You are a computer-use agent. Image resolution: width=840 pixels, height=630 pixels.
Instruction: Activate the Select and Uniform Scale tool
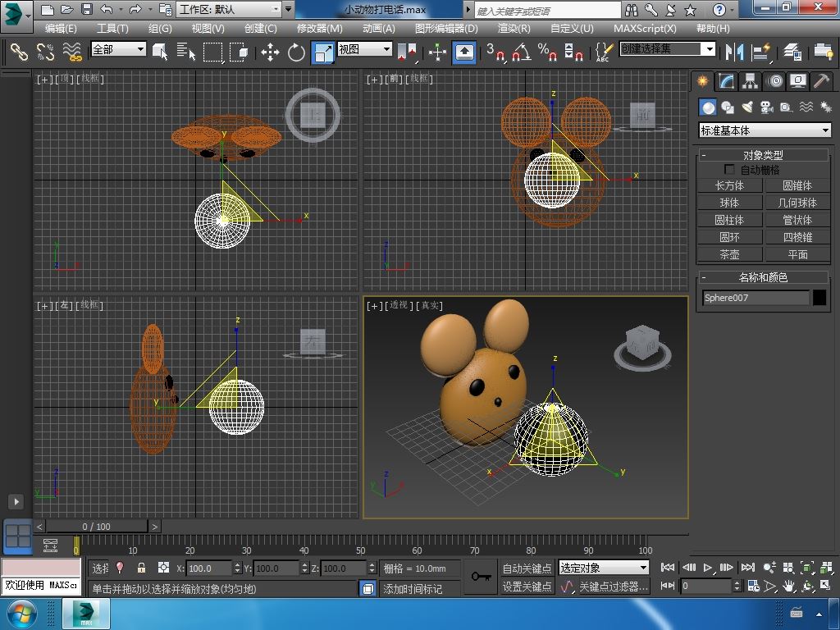click(x=323, y=52)
